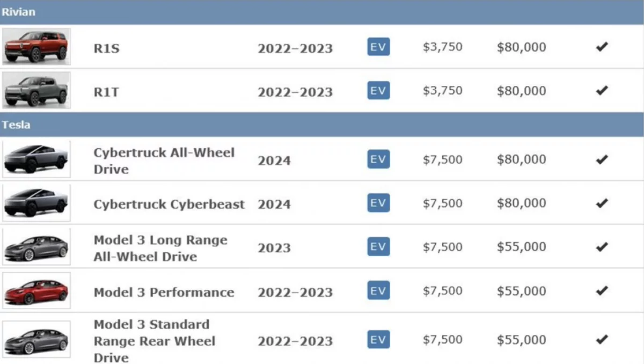Select Cybertruck Cyberbeast model name

tap(169, 205)
